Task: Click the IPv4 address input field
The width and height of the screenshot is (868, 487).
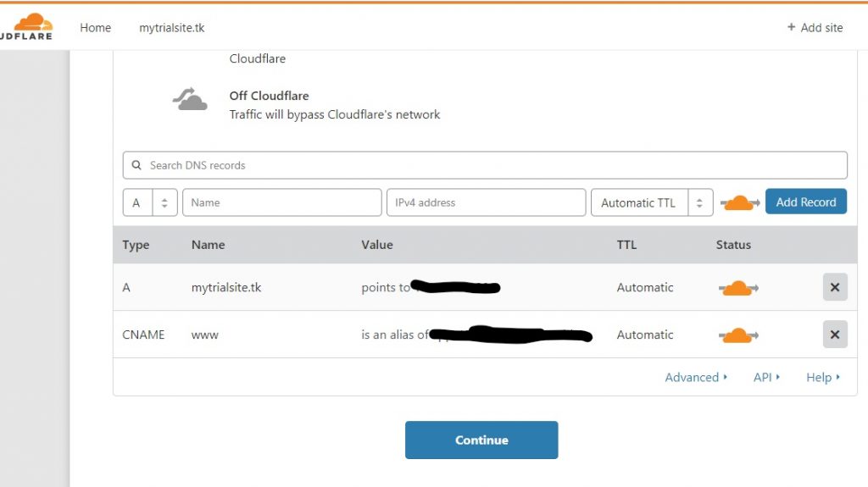Action: click(x=486, y=202)
